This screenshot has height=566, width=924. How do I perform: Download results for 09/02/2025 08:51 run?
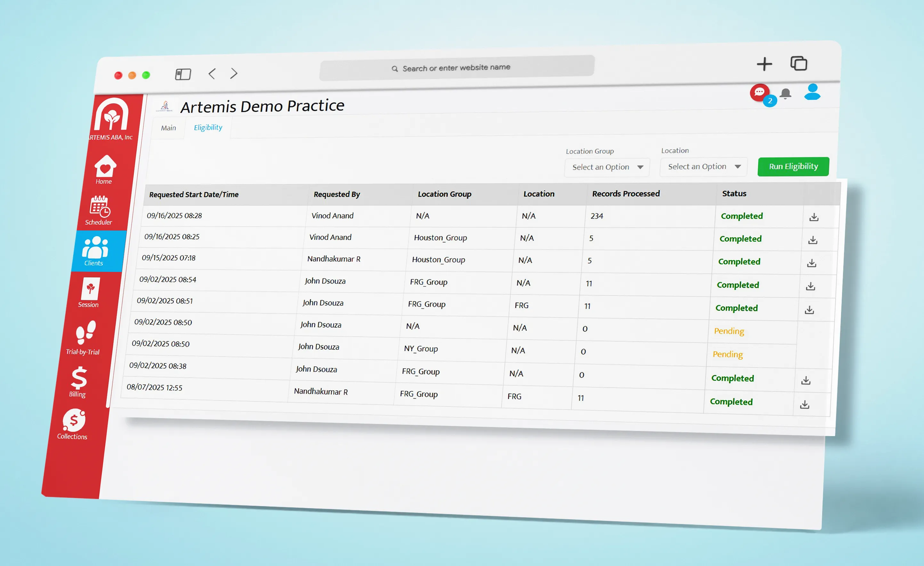coord(809,310)
